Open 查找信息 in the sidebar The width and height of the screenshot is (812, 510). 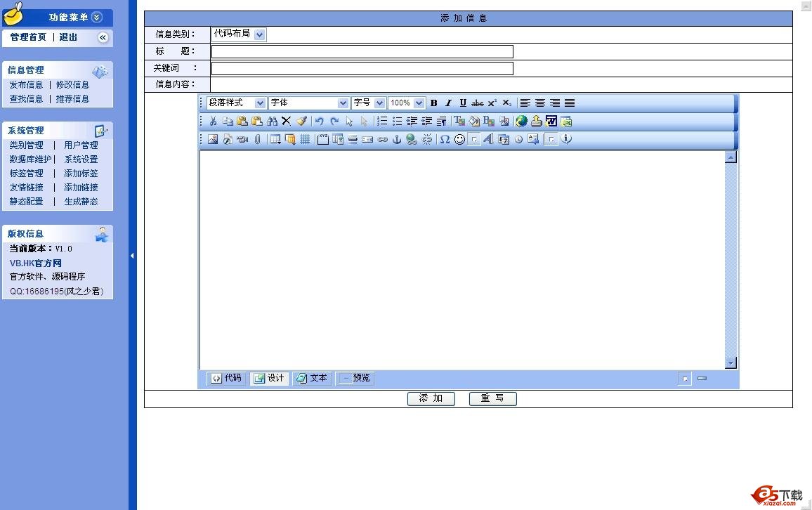(x=26, y=99)
